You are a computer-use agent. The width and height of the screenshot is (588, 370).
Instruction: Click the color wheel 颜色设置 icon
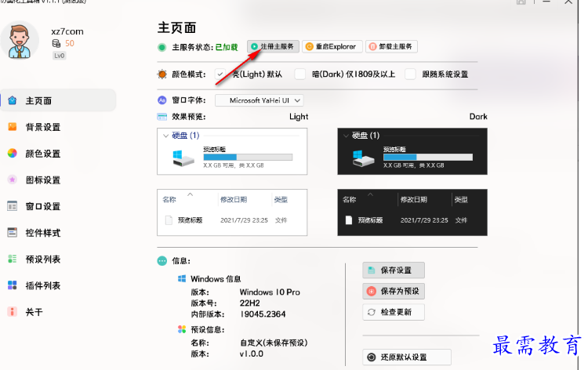[x=13, y=153]
